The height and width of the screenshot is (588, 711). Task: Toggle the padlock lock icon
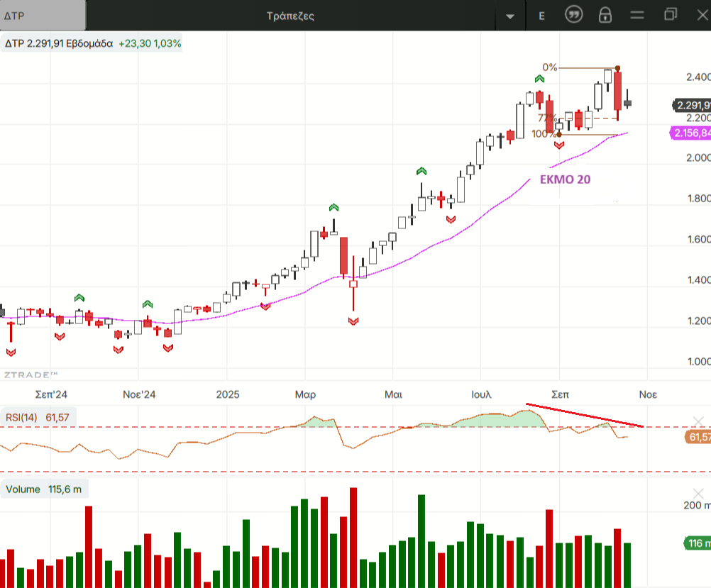[605, 15]
